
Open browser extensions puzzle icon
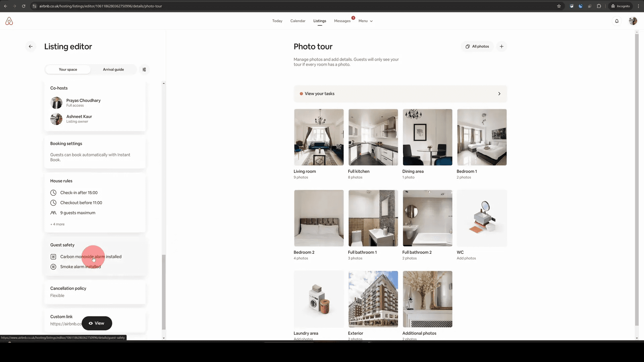coord(599,6)
